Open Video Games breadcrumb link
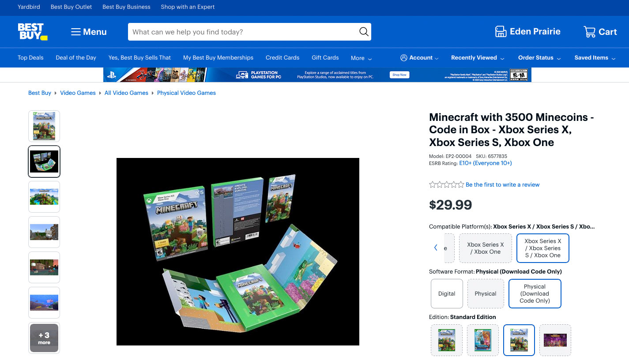The image size is (629, 364). [78, 93]
